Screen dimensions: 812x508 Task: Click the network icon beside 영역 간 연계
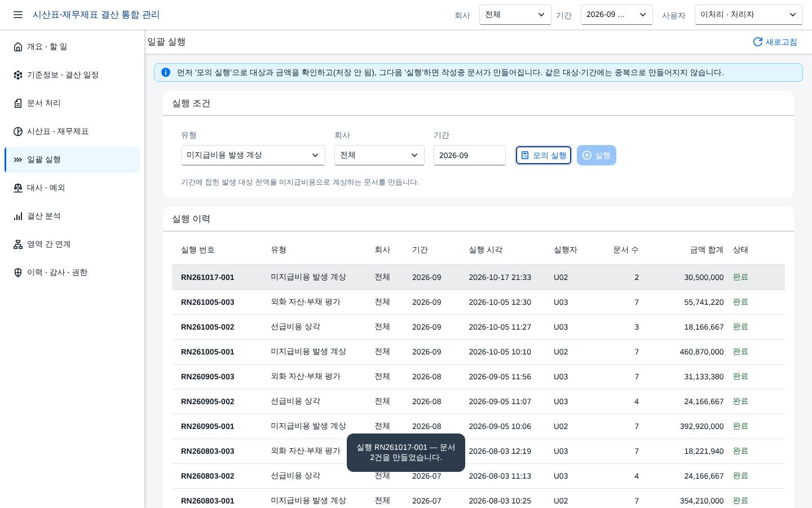18,244
